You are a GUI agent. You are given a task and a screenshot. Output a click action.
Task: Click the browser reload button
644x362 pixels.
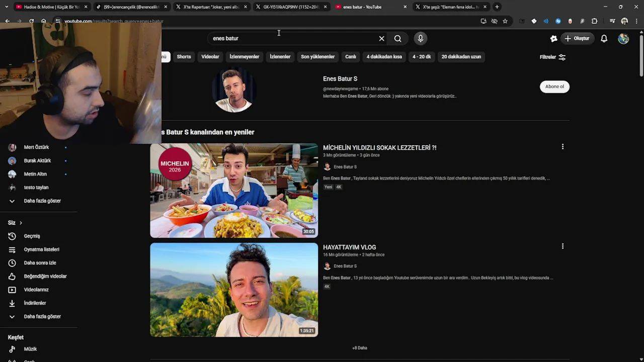(x=31, y=21)
